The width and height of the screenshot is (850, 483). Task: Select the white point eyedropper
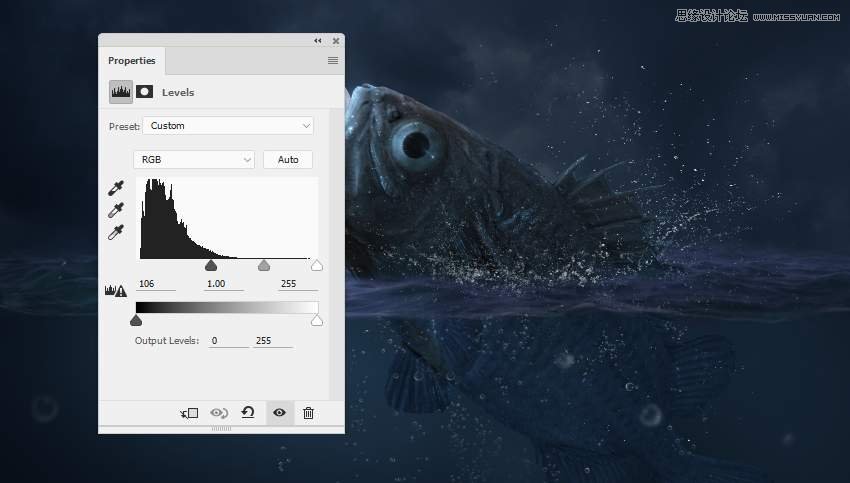coord(117,232)
